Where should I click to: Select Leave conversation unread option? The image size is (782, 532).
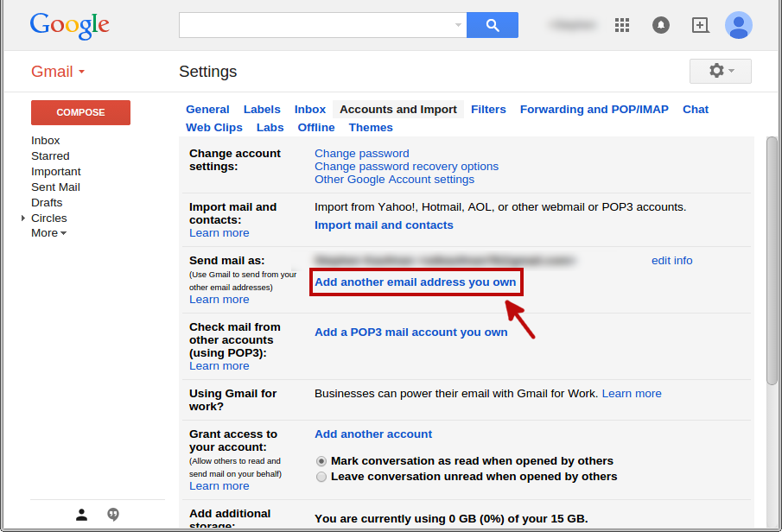[321, 477]
